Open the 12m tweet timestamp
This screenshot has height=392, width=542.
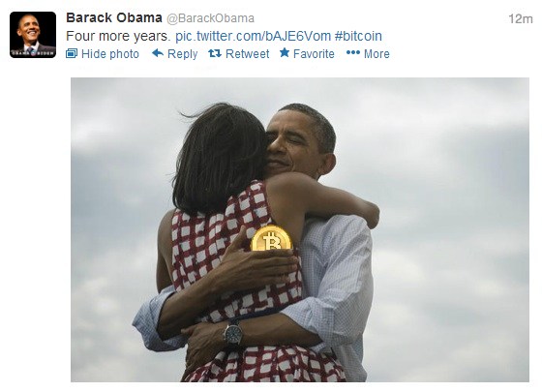(x=521, y=18)
